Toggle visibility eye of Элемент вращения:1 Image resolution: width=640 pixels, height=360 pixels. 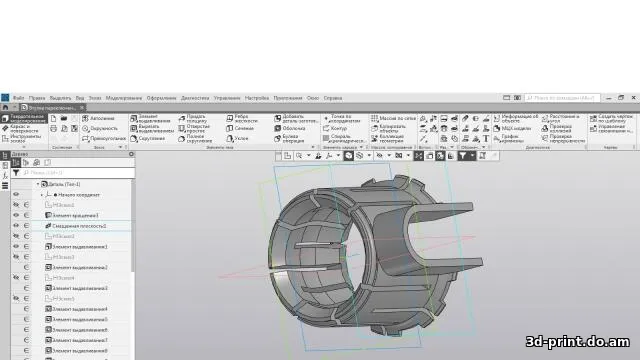(x=16, y=215)
